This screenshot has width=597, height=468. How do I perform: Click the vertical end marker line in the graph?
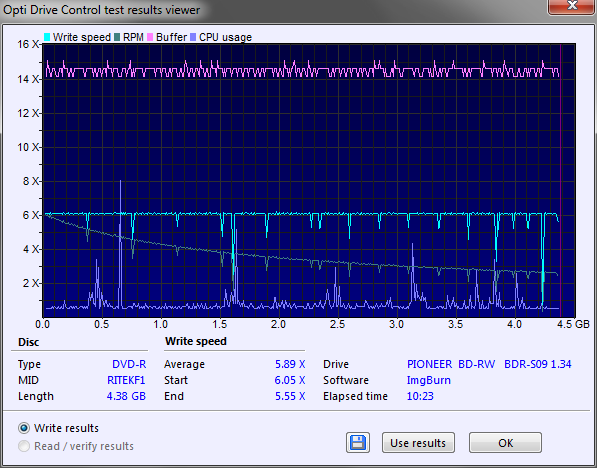pyautogui.click(x=560, y=180)
